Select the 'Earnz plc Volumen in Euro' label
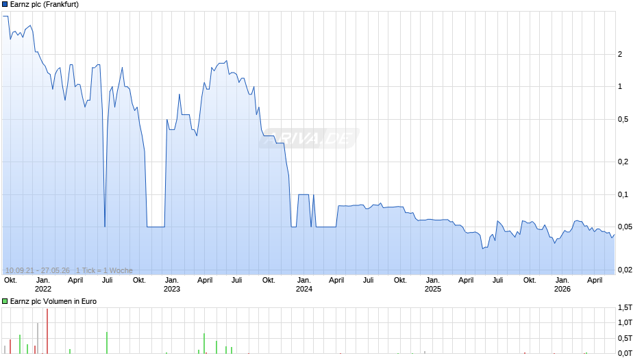 [x=53, y=301]
